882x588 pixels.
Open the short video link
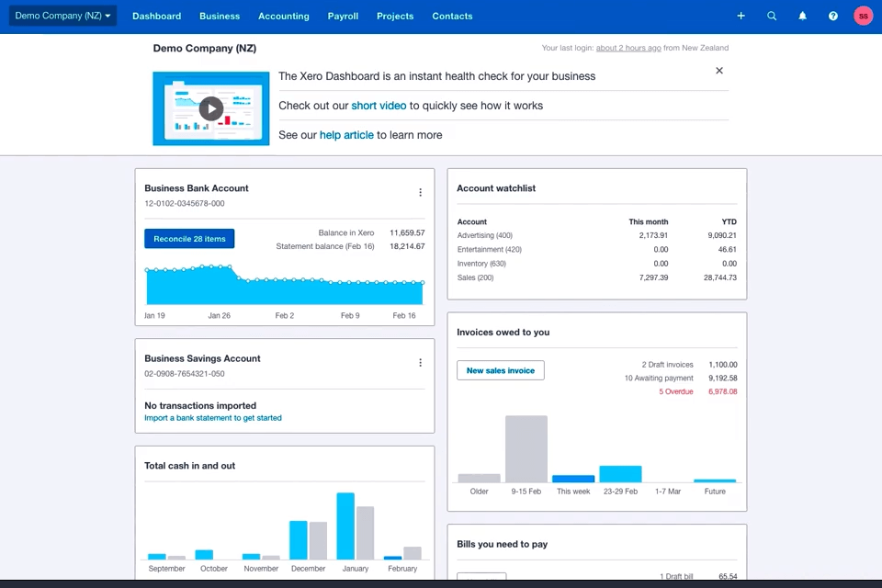tap(379, 106)
